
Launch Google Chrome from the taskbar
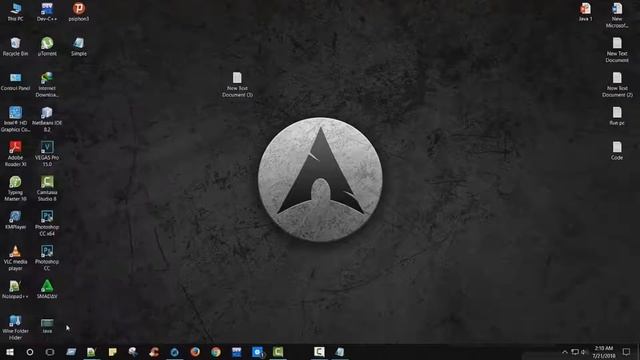pos(216,352)
